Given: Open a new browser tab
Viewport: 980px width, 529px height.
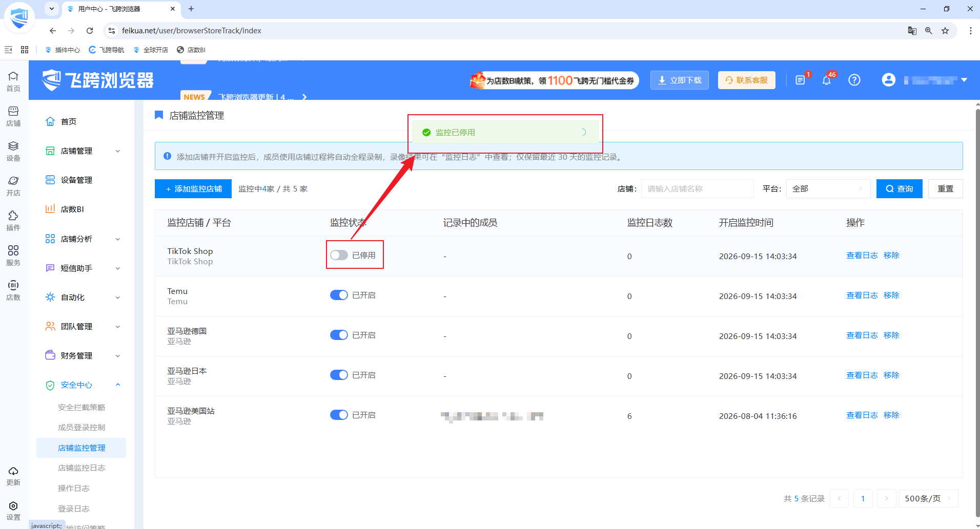Looking at the screenshot, I should coord(191,9).
